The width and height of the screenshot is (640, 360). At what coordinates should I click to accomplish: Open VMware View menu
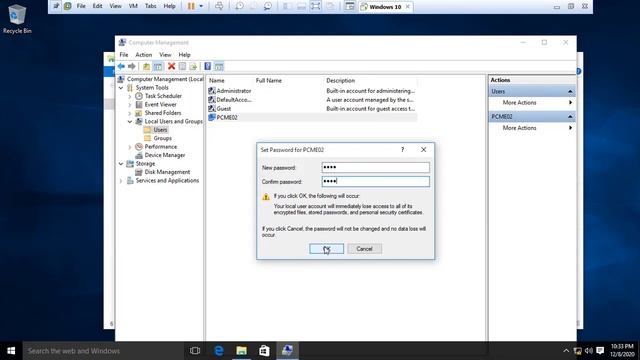click(x=115, y=6)
